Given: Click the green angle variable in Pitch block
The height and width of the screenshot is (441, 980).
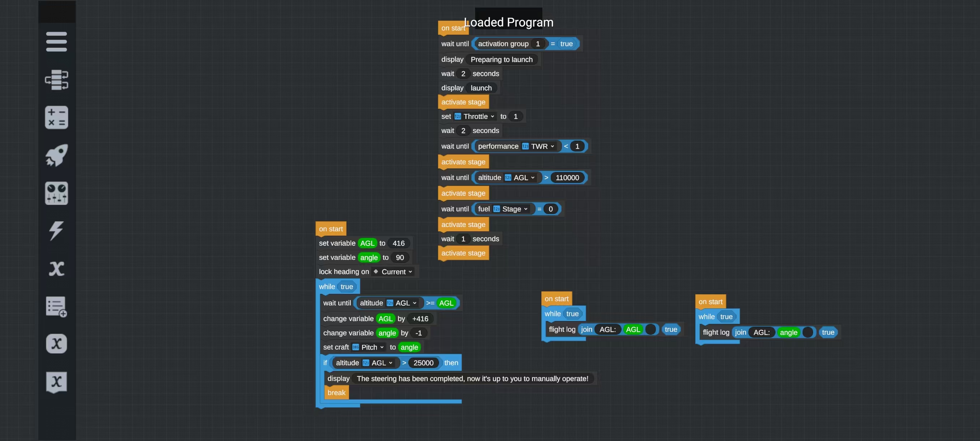Looking at the screenshot, I should [409, 347].
